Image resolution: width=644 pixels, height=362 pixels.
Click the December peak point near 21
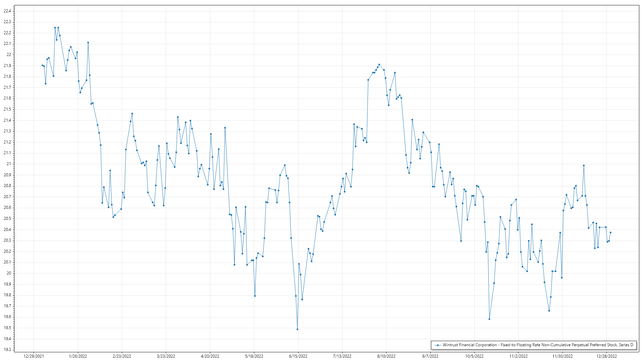(584, 165)
